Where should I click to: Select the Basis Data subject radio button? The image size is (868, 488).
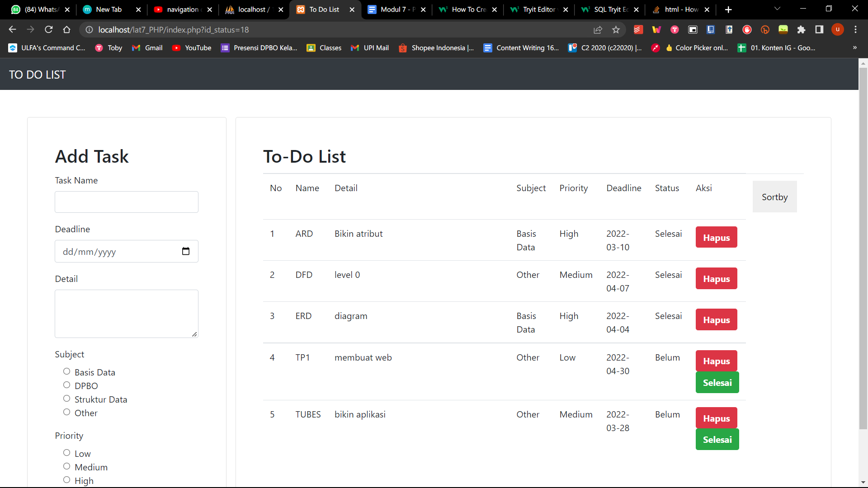point(66,371)
